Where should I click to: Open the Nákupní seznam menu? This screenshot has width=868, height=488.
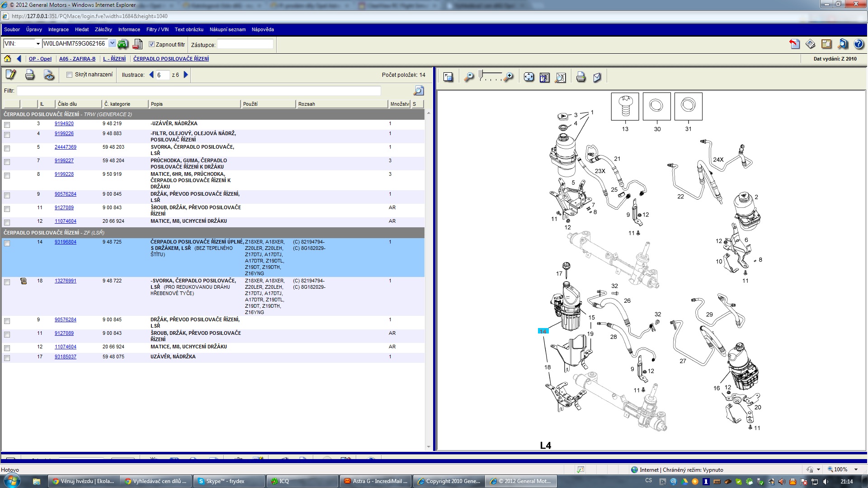click(x=227, y=29)
